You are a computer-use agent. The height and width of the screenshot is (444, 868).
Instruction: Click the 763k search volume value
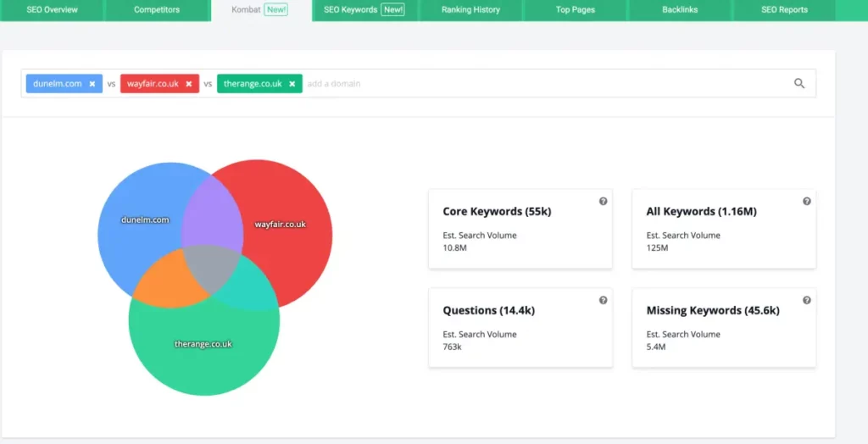pyautogui.click(x=452, y=347)
